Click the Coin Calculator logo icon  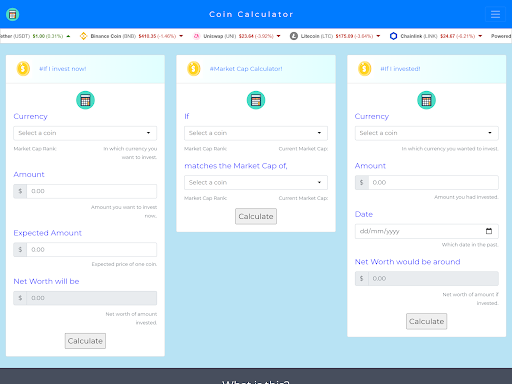(12, 14)
